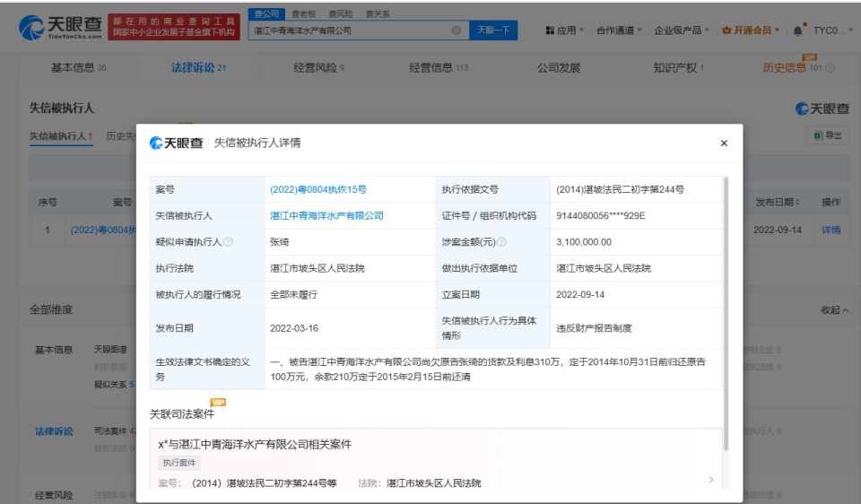Click the 天眼一下 search button
This screenshot has width=861, height=504.
tap(493, 30)
